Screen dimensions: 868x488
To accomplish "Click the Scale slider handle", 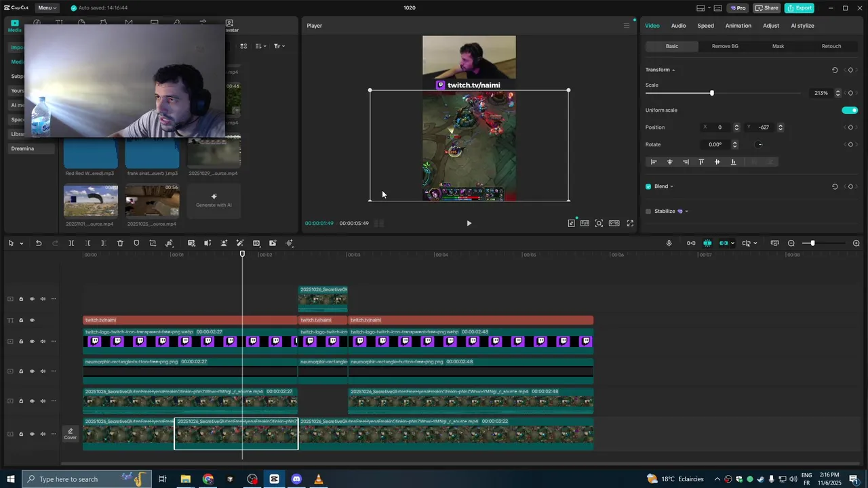I will click(711, 93).
